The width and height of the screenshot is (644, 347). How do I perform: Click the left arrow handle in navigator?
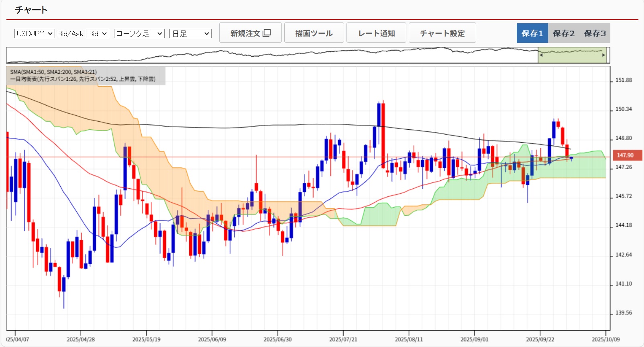(541, 55)
